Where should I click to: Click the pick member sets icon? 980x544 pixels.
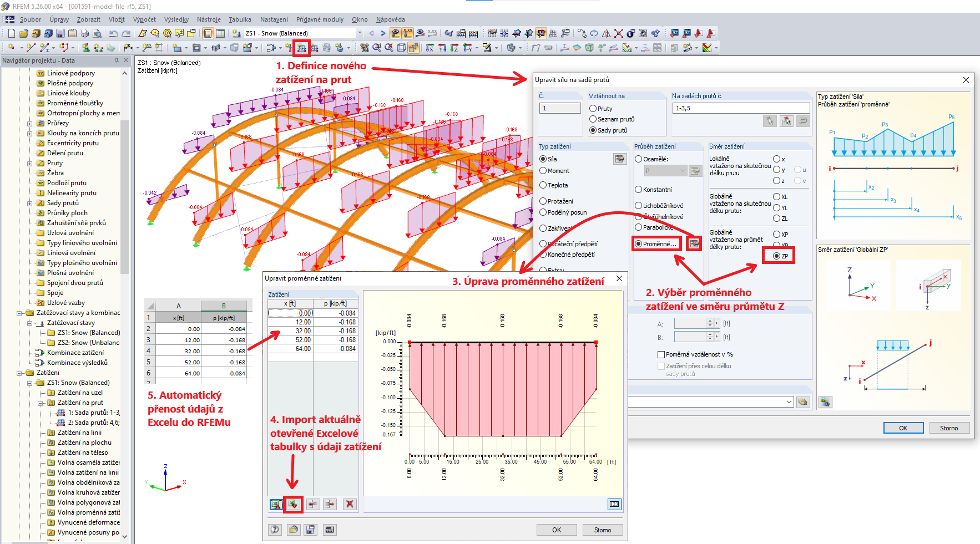coord(786,121)
